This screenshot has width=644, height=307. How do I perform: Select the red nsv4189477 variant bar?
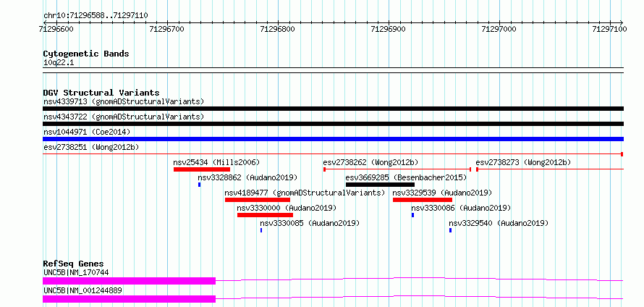(258, 200)
